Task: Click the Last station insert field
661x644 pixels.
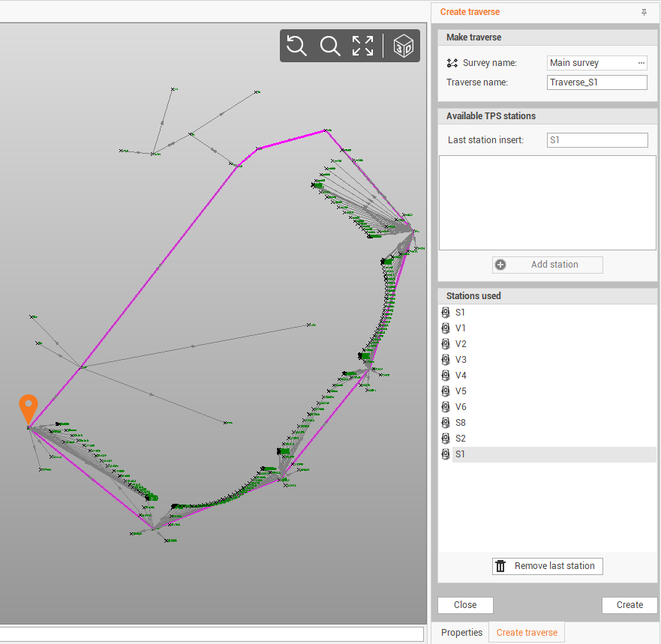Action: pos(597,140)
